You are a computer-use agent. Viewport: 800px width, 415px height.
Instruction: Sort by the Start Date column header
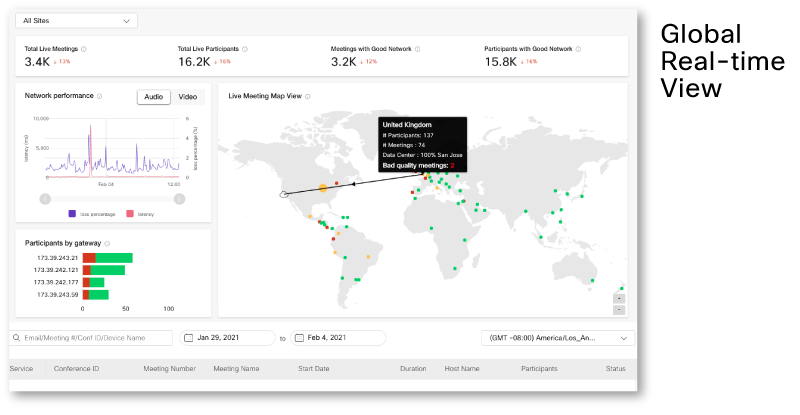314,369
